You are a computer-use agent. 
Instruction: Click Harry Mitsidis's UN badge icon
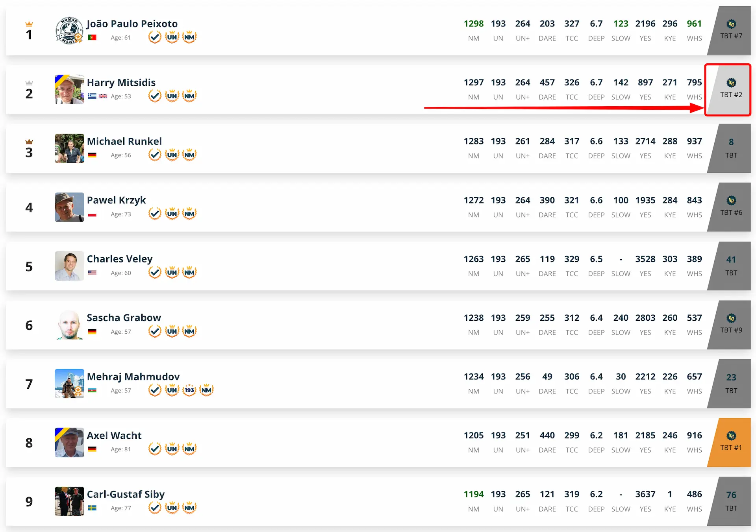(172, 96)
